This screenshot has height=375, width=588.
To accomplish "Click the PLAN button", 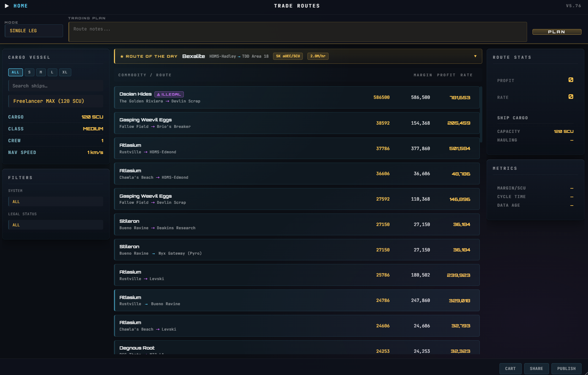I will tap(557, 32).
